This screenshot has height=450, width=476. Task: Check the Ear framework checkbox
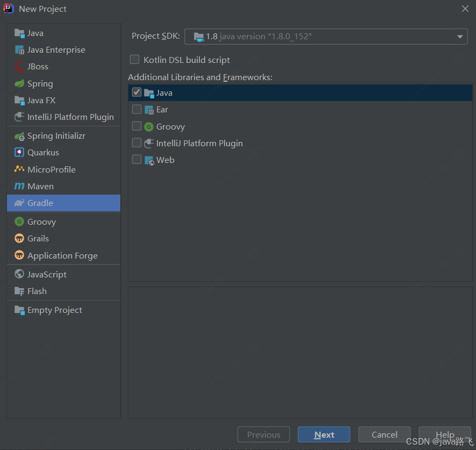click(136, 109)
